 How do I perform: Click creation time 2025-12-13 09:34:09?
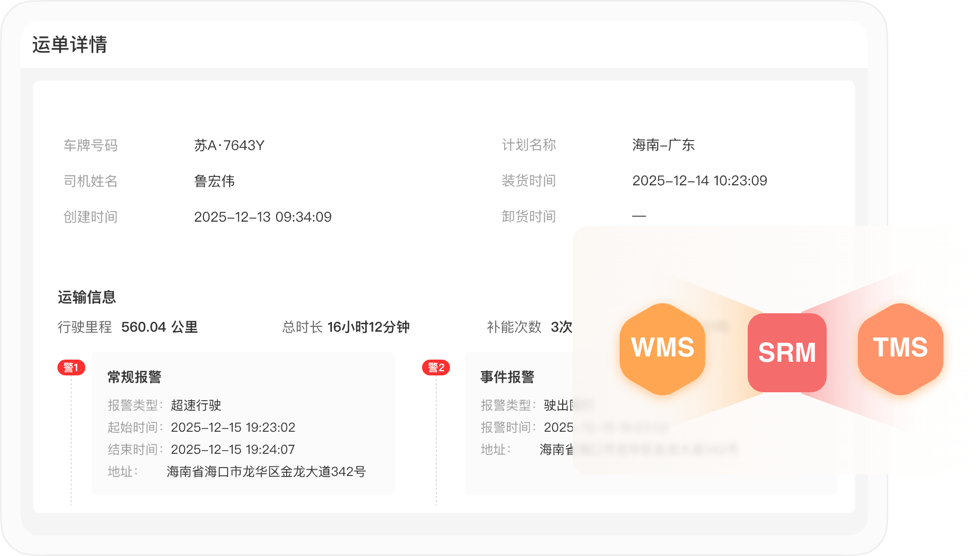click(x=262, y=217)
